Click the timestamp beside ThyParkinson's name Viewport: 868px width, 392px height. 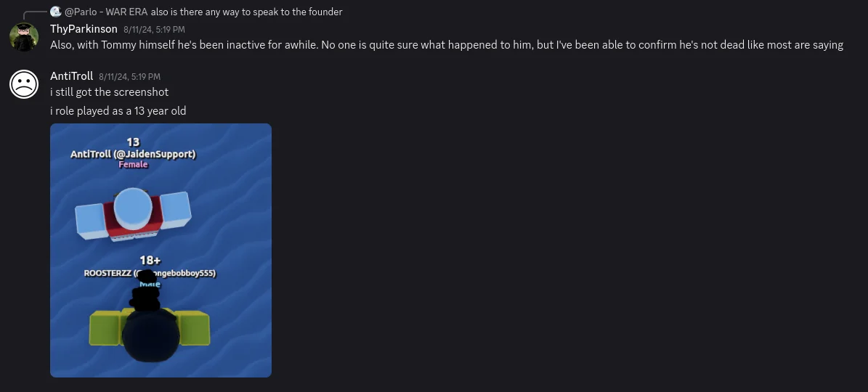click(154, 30)
